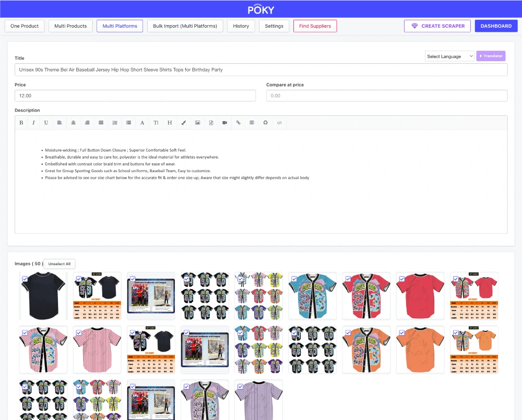Image resolution: width=522 pixels, height=420 pixels.
Task: Switch to HTML code view
Action: [x=279, y=123]
